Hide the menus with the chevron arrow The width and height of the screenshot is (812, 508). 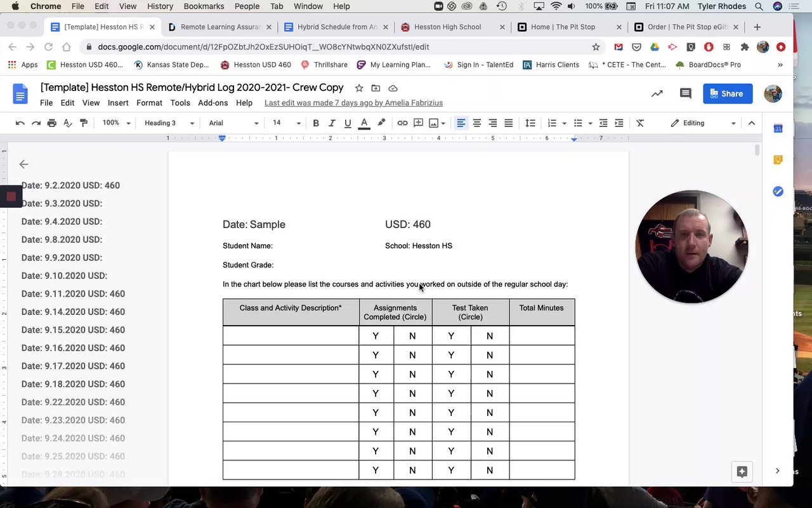(752, 123)
